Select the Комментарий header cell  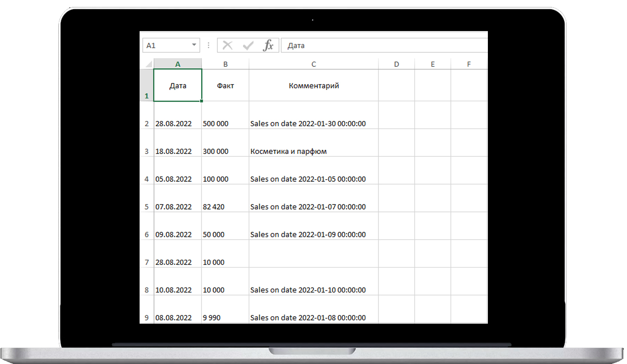313,86
